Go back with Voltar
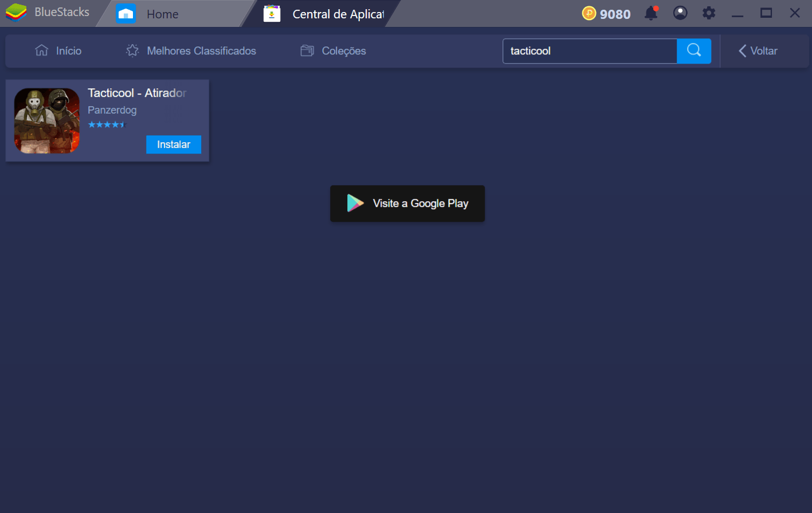The height and width of the screenshot is (513, 812). pos(758,51)
